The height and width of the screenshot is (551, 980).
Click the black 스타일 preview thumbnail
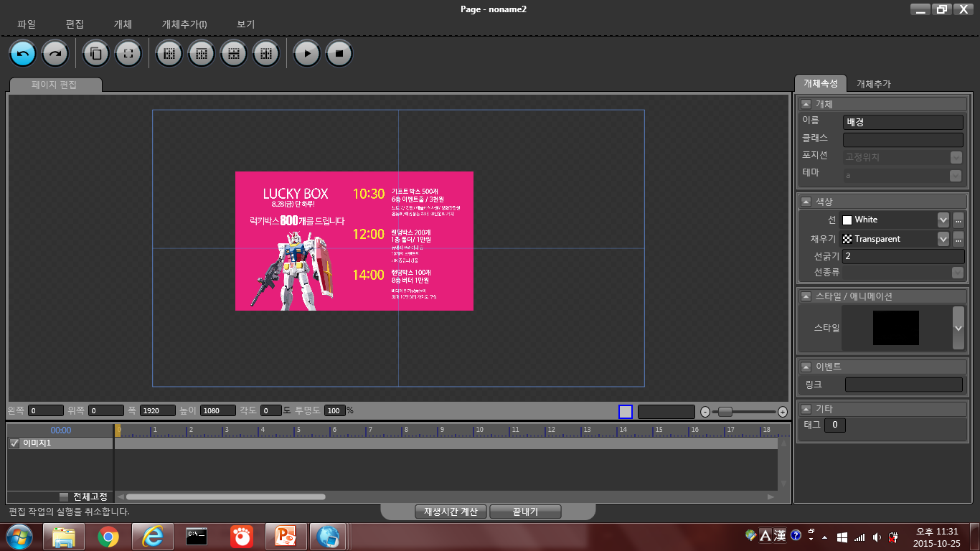point(896,328)
